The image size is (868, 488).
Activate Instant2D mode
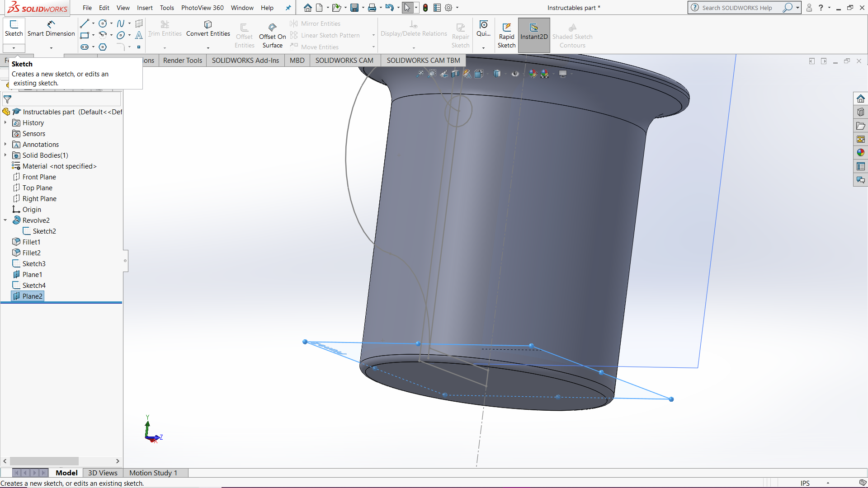pyautogui.click(x=534, y=34)
